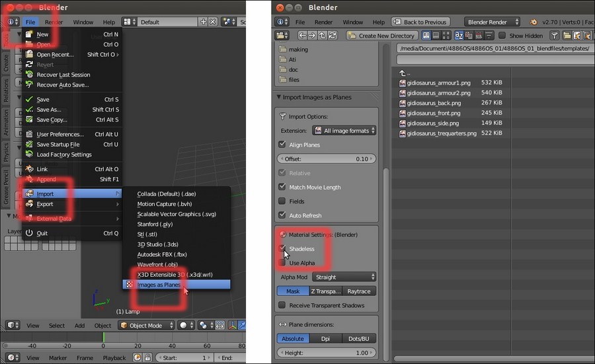
Task: Toggle the Auto Refresh checkbox
Action: [282, 215]
